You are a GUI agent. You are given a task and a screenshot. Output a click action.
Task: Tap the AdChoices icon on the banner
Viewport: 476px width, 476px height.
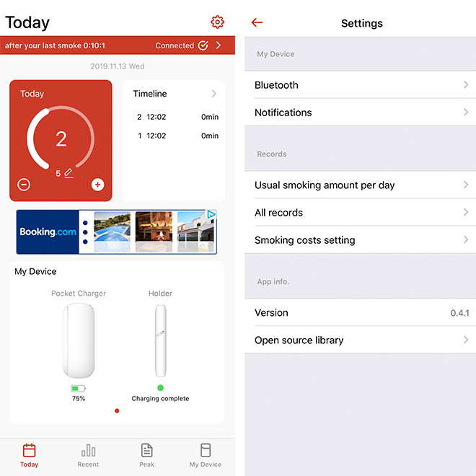pos(211,215)
